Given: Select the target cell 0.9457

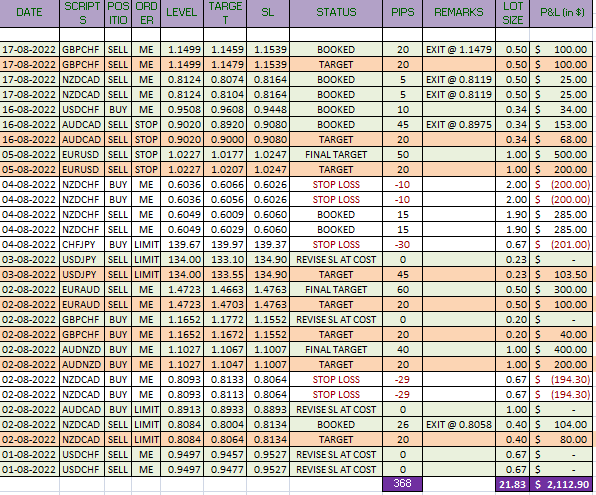Looking at the screenshot, I should pos(225,455).
